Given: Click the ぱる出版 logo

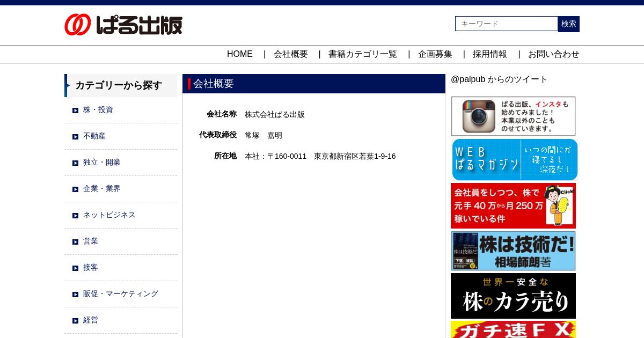Looking at the screenshot, I should point(123,25).
